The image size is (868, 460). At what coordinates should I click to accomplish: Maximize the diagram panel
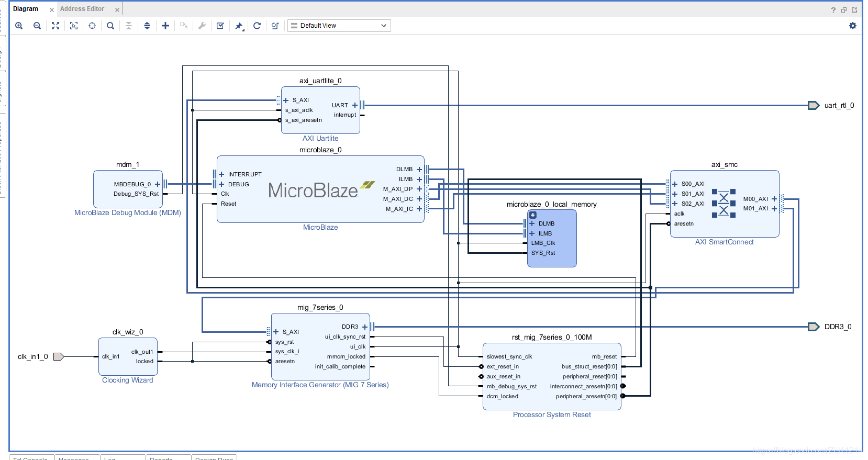pyautogui.click(x=854, y=10)
